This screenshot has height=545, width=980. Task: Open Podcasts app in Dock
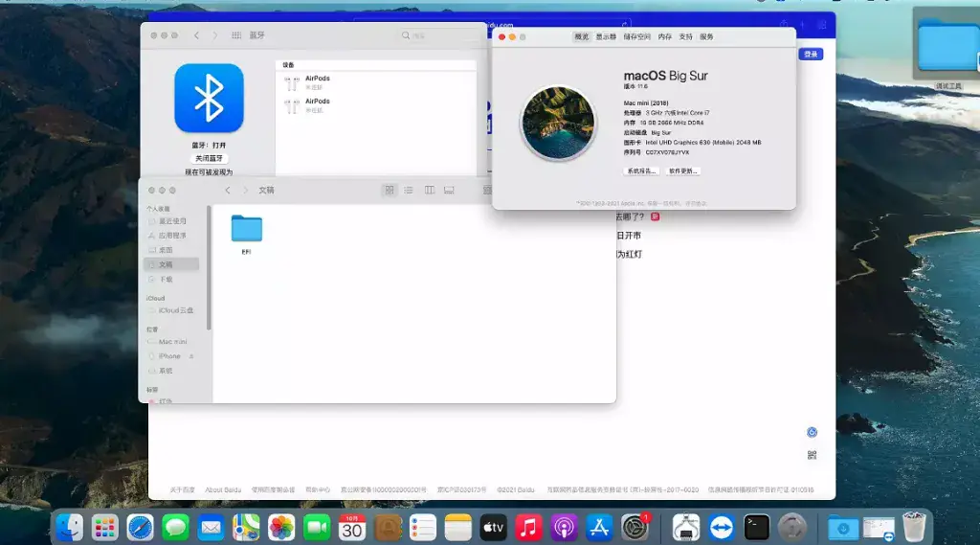pyautogui.click(x=564, y=528)
